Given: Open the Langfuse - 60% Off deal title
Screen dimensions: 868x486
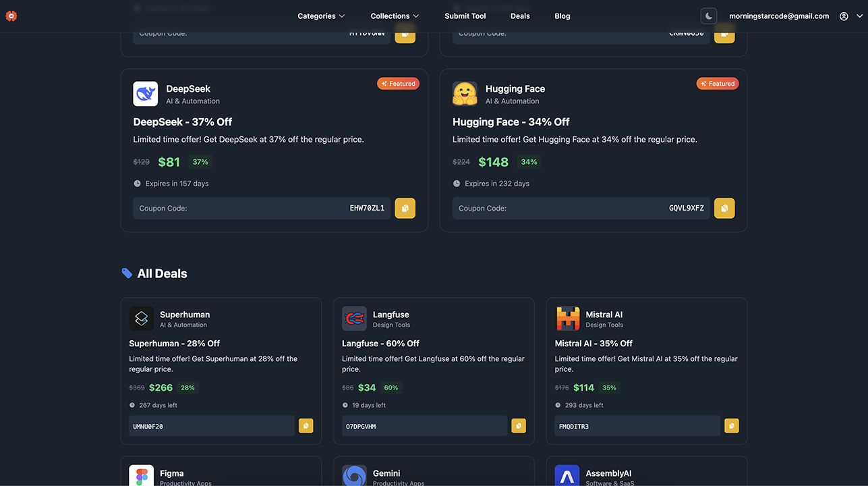Looking at the screenshot, I should tap(380, 344).
